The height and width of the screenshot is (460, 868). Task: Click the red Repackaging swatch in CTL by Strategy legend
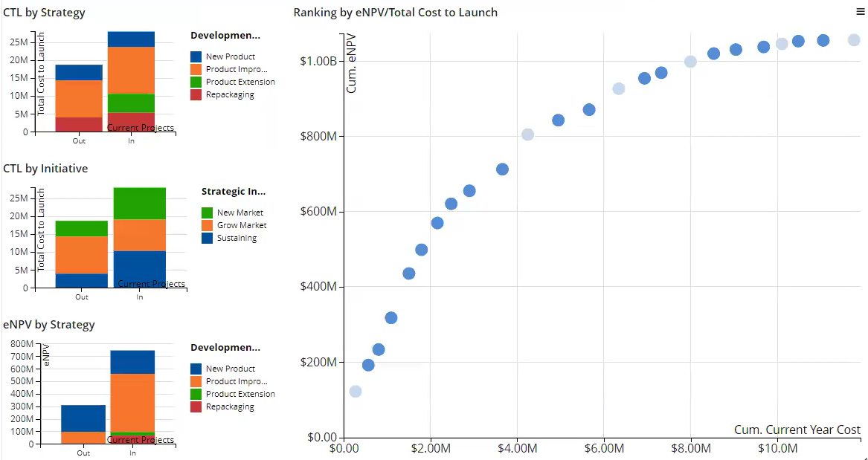click(x=196, y=94)
